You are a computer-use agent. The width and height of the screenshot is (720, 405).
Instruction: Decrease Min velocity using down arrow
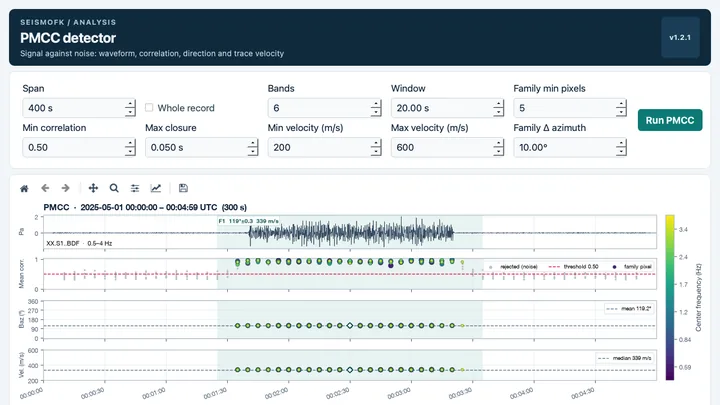point(376,152)
